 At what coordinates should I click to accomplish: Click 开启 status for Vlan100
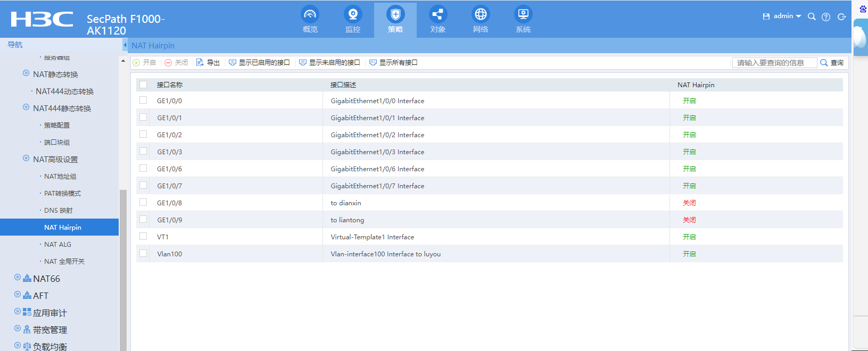pos(689,254)
